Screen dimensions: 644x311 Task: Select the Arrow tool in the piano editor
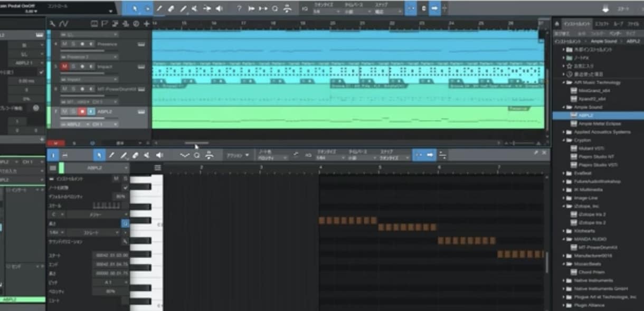99,155
